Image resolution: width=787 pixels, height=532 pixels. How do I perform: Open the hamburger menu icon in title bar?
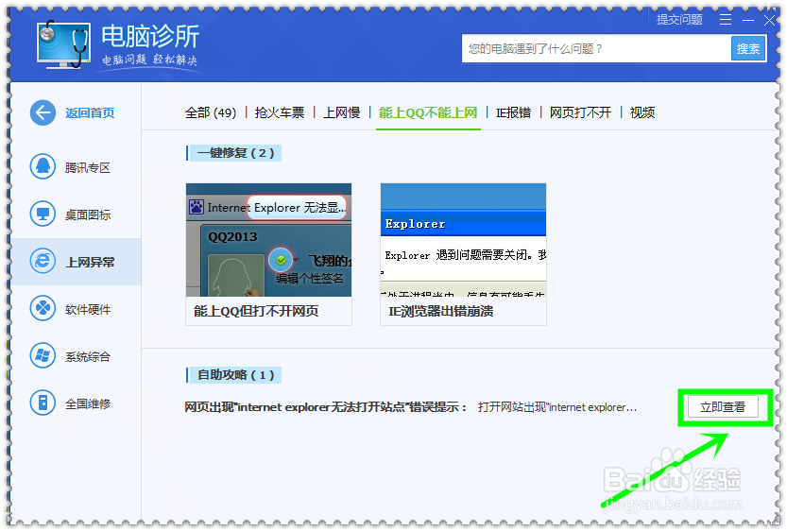coord(726,20)
